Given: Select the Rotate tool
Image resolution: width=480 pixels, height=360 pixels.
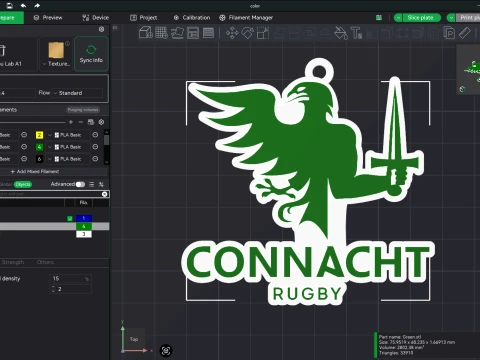Looking at the screenshot, I should click(248, 33).
